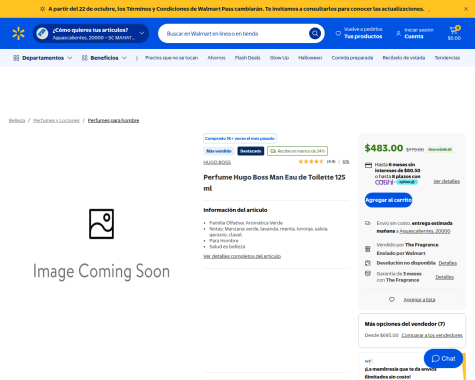Go to Belleza breadcrumb

tap(17, 120)
